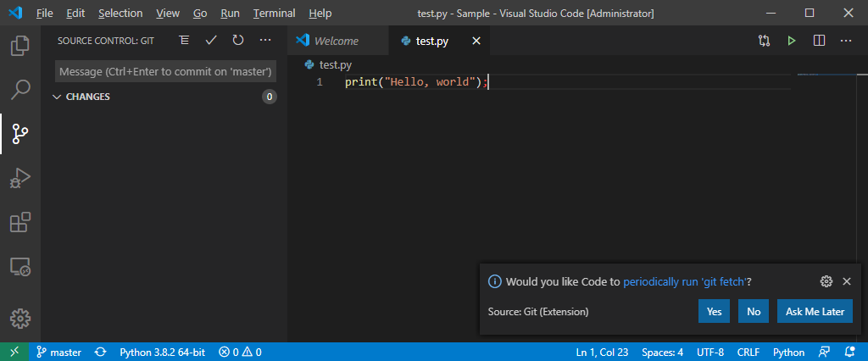Commit changes with the checkmark icon
Image resolution: width=868 pixels, height=361 pixels.
pos(210,41)
